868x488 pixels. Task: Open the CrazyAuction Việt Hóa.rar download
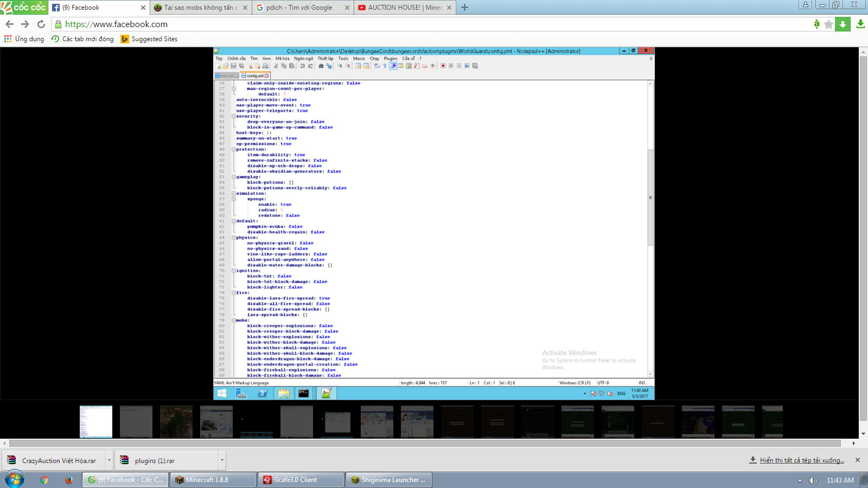(x=53, y=460)
